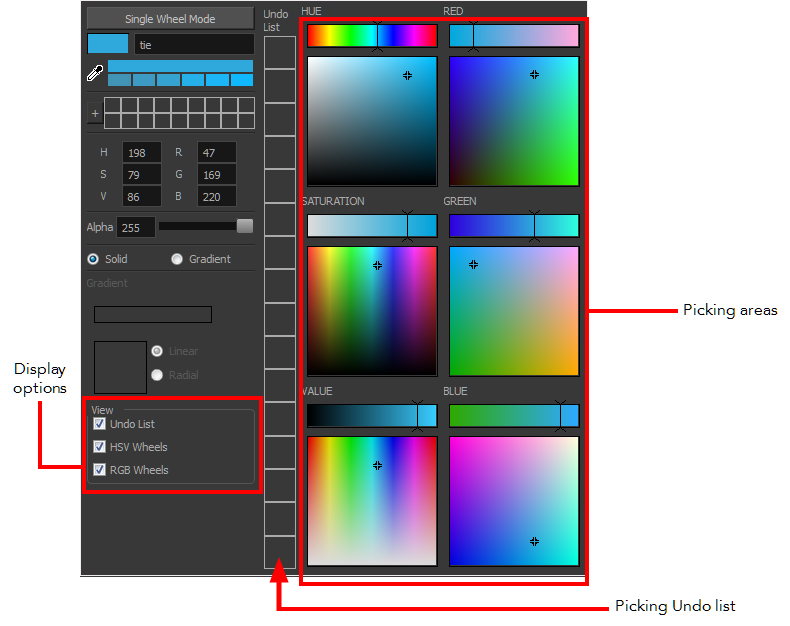Uncheck the Undo List checkbox

tap(99, 424)
